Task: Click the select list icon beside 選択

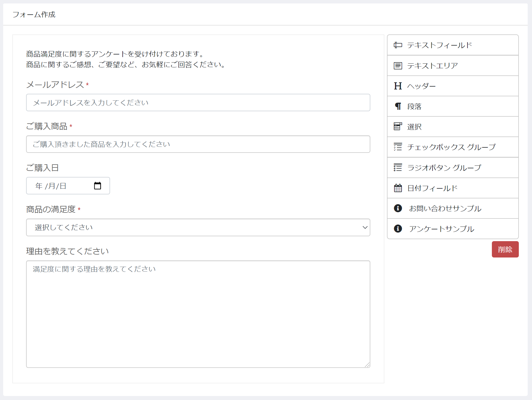Action: [x=398, y=126]
